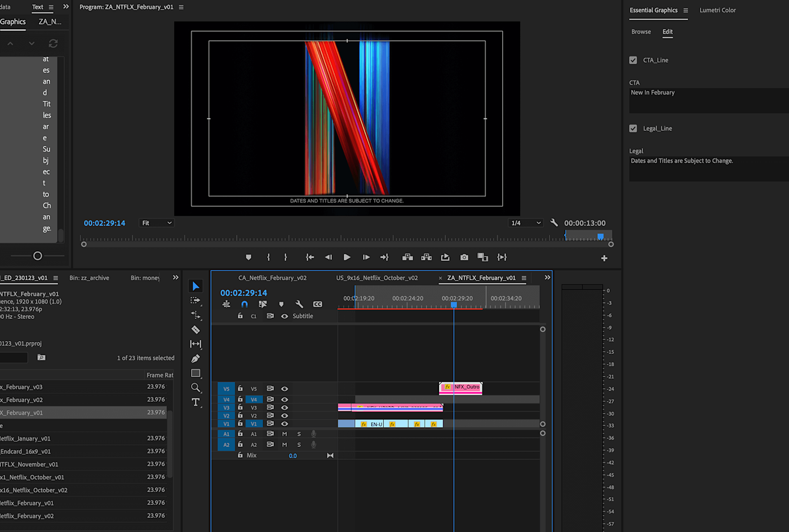Open the Lumetri Color panel tab
This screenshot has height=532, width=789.
point(717,10)
